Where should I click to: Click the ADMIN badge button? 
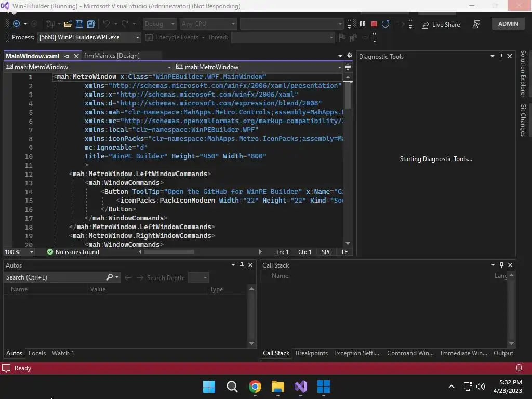[x=508, y=24]
